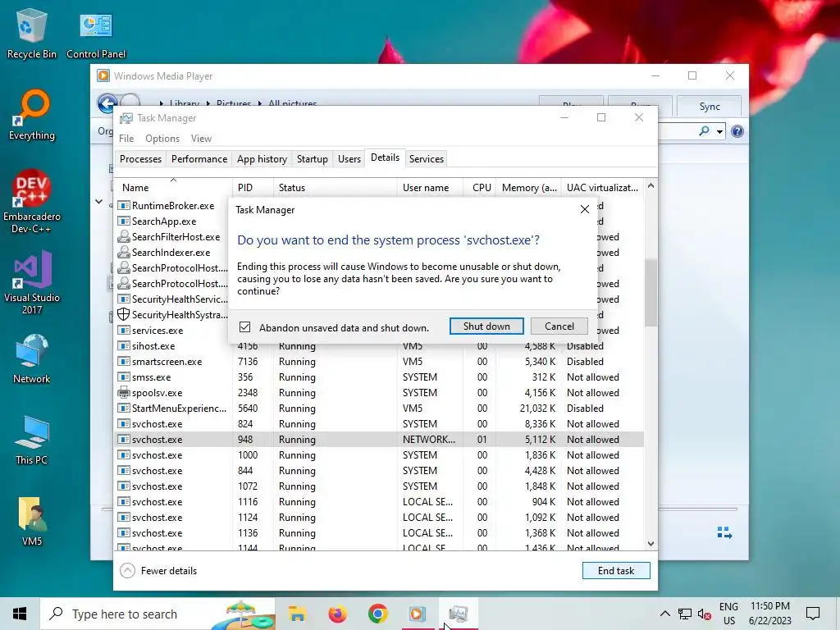
Task: Switch to the App history tab
Action: (x=262, y=158)
